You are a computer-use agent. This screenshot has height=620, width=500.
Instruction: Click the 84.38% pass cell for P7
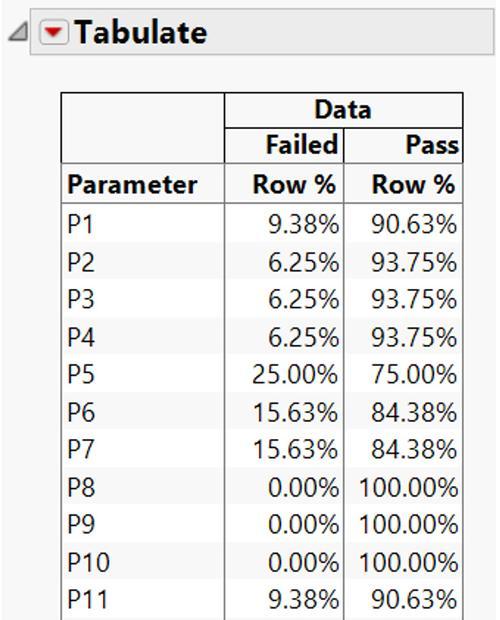[414, 450]
